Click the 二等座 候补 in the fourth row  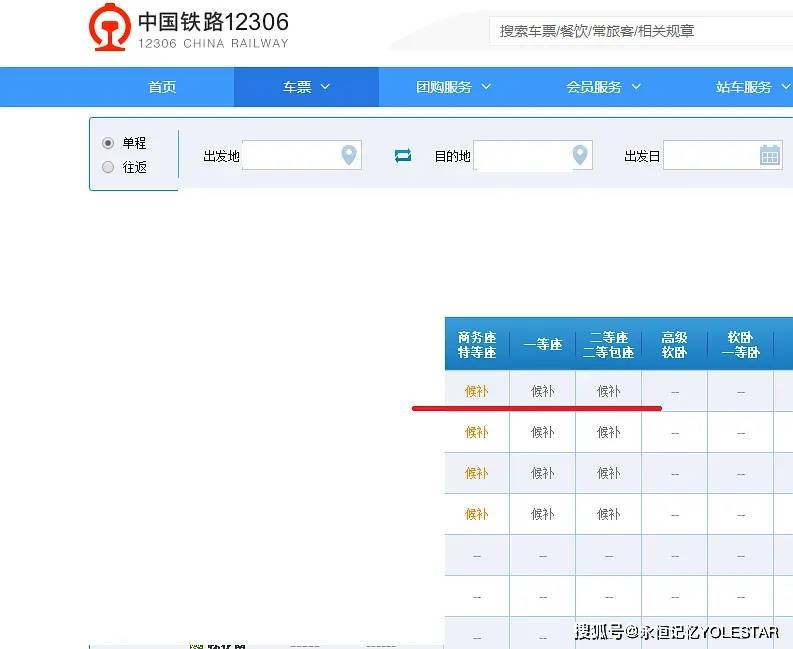(x=608, y=514)
